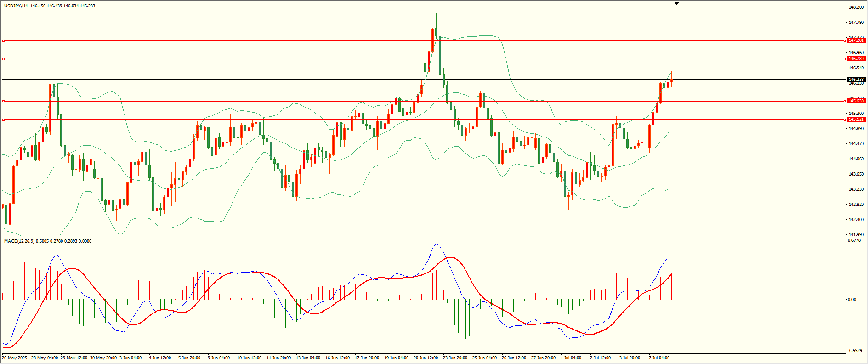Click the 141.990 price scale label
Screen dimensions: 868x364
[x=856, y=234]
